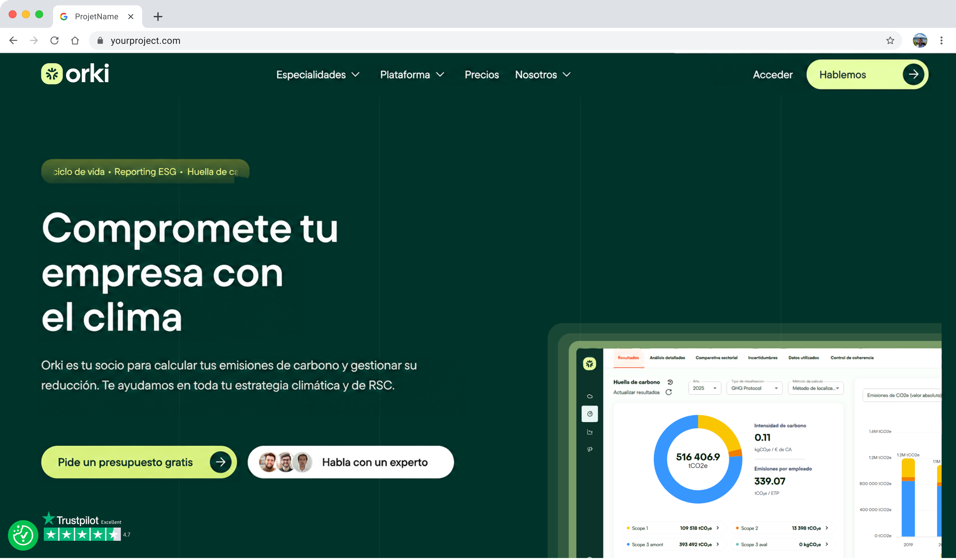
Task: Open the 2025 year dropdown
Action: [704, 389]
